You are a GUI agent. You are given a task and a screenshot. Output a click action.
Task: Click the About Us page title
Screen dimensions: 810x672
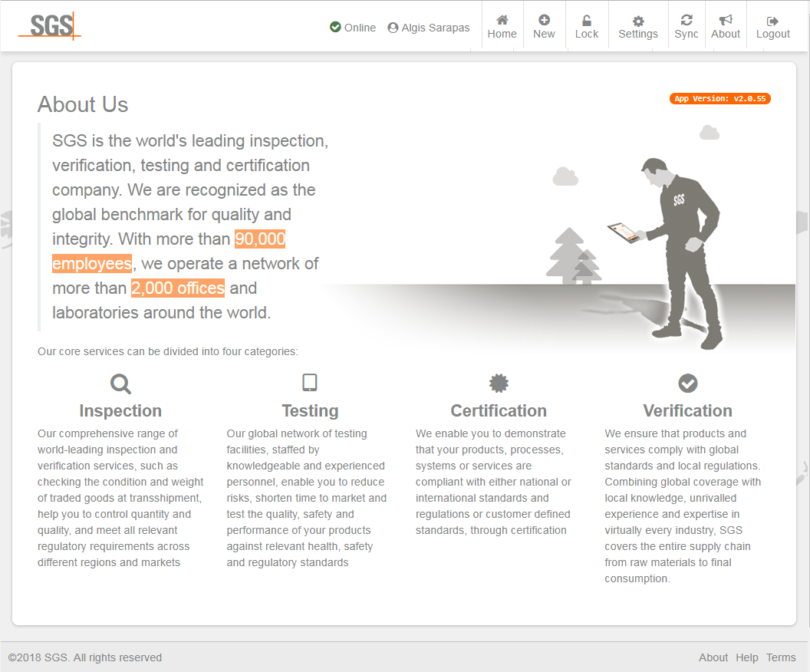(83, 104)
